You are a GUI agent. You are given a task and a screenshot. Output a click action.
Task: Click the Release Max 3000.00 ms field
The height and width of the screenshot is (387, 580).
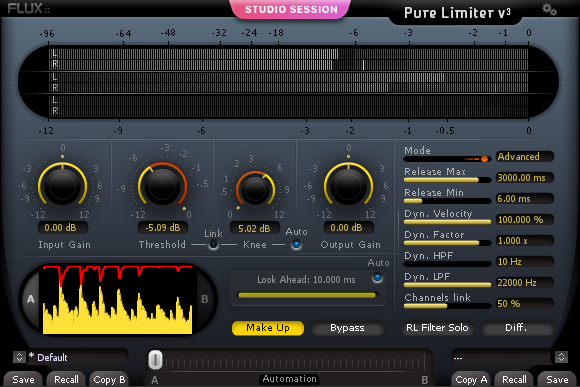525,178
